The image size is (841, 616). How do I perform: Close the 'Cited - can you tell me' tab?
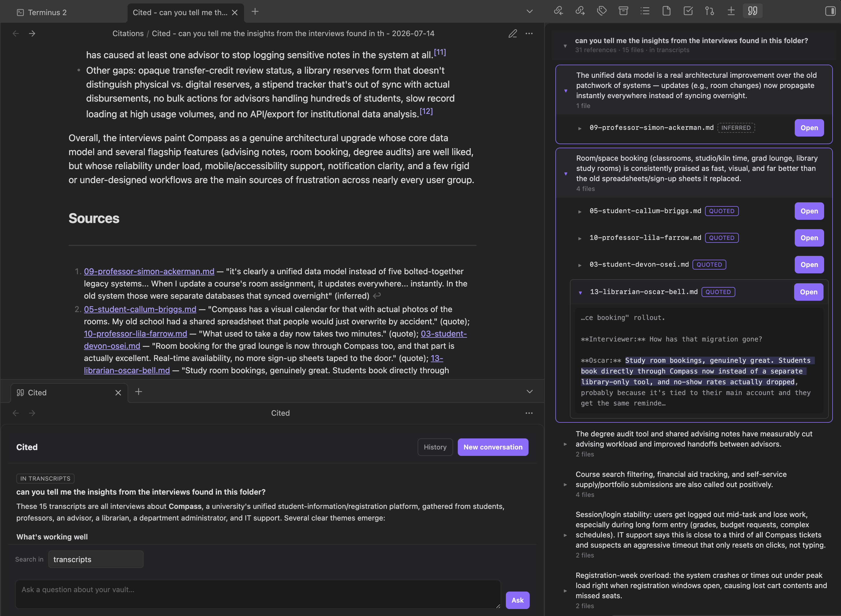tap(235, 12)
